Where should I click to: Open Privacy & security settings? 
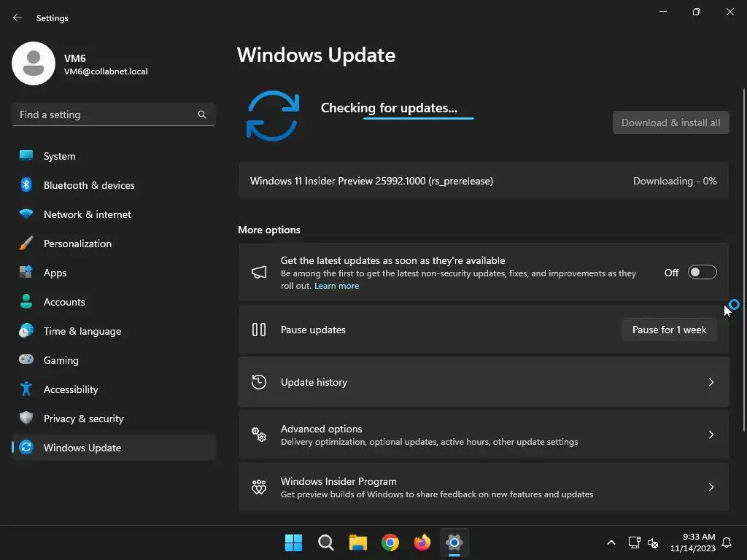pos(114,418)
